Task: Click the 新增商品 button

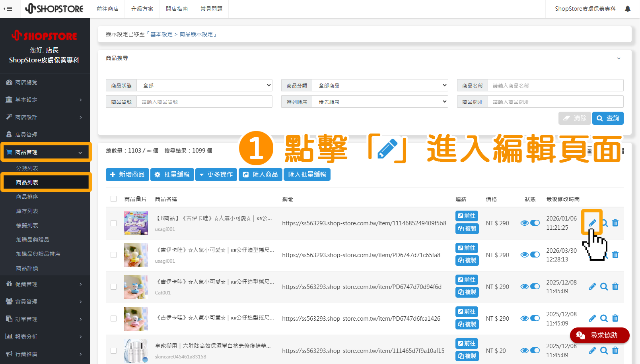Action: 127,174
